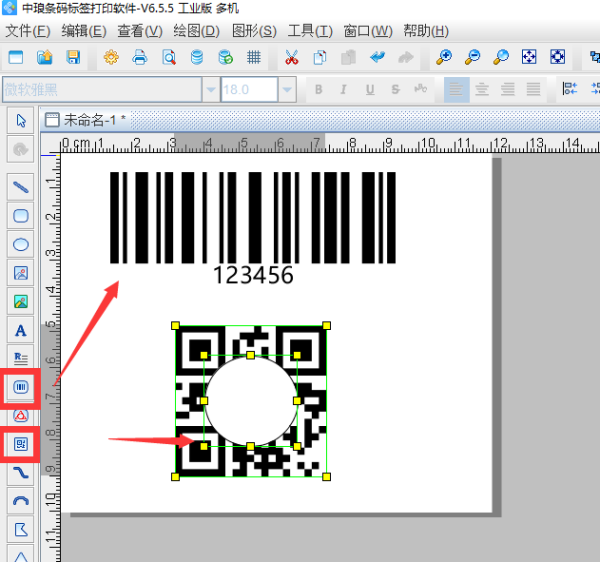Open the 工具(T) menu
This screenshot has height=562, width=600.
[310, 31]
